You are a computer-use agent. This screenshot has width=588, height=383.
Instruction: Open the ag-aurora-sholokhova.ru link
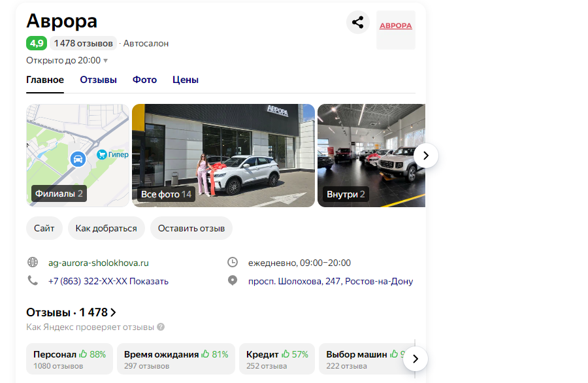(98, 263)
